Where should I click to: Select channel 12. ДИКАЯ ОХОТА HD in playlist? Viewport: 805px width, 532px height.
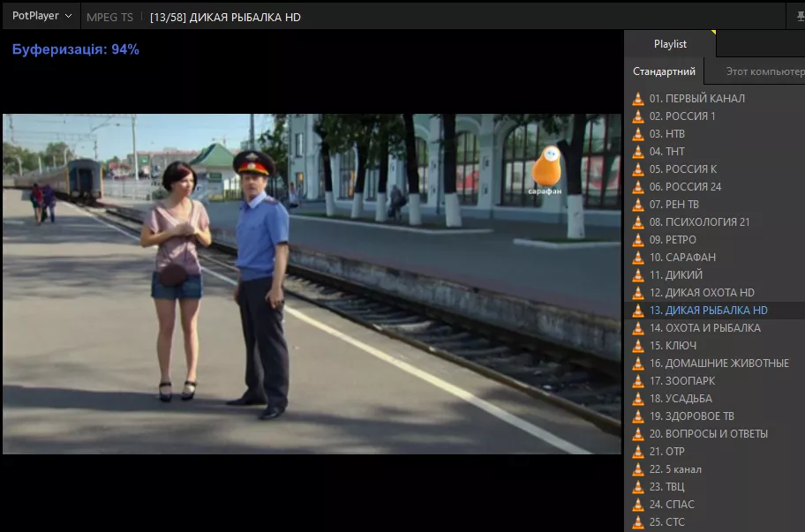pyautogui.click(x=715, y=293)
